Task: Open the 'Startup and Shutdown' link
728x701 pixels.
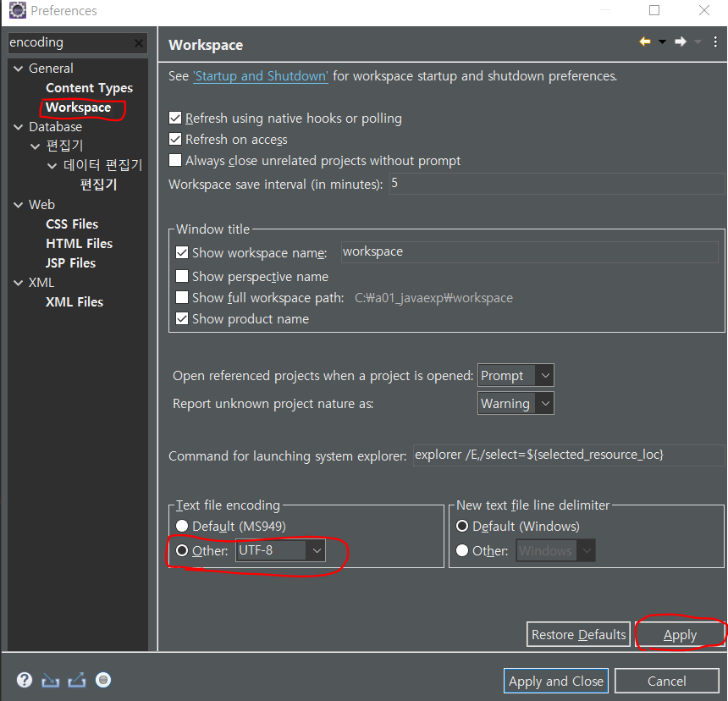Action: coord(261,76)
